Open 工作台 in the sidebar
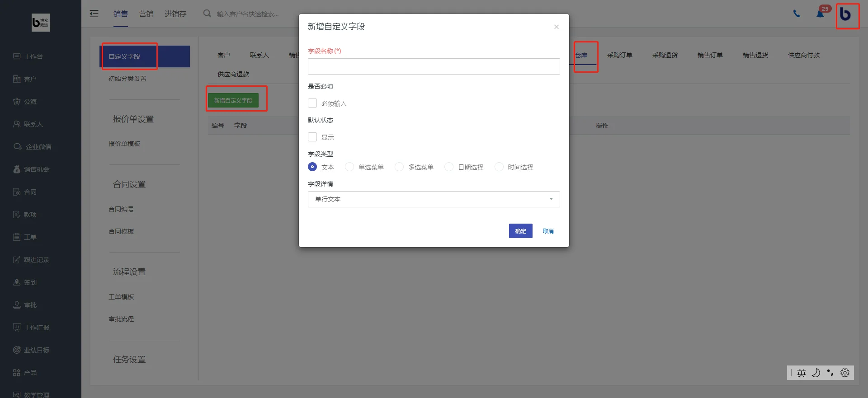Screen dimensions: 868x398 (x=28, y=56)
